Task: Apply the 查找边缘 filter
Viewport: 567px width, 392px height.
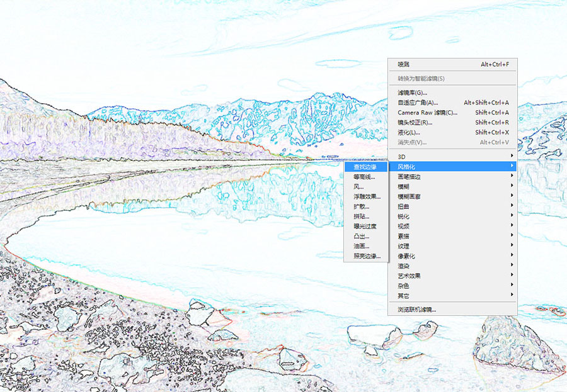Action: (x=365, y=167)
